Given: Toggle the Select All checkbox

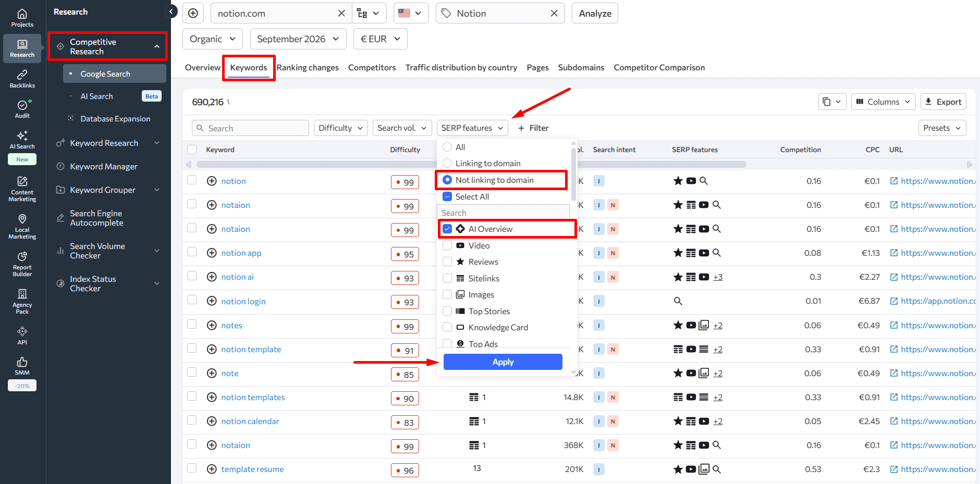Looking at the screenshot, I should click(447, 196).
